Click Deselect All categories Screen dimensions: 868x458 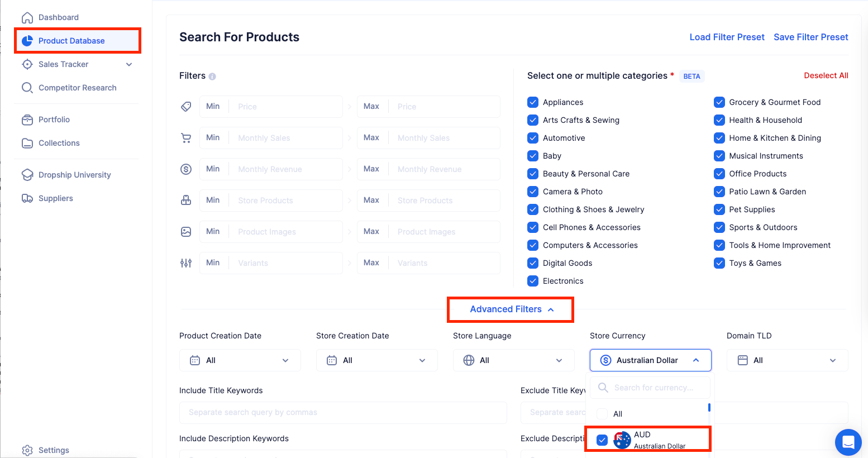click(826, 75)
